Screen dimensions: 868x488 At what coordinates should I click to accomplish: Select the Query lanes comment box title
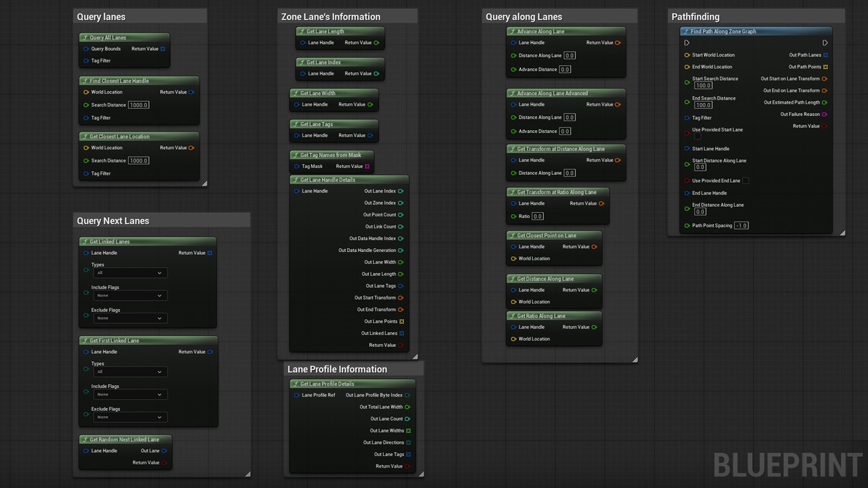pos(101,17)
